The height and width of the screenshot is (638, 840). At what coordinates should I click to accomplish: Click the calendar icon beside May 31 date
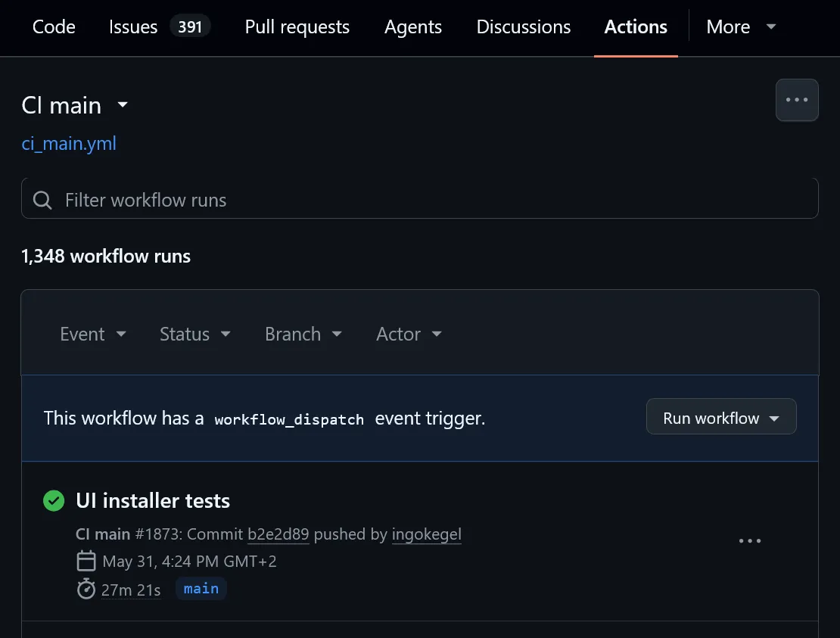[86, 561]
